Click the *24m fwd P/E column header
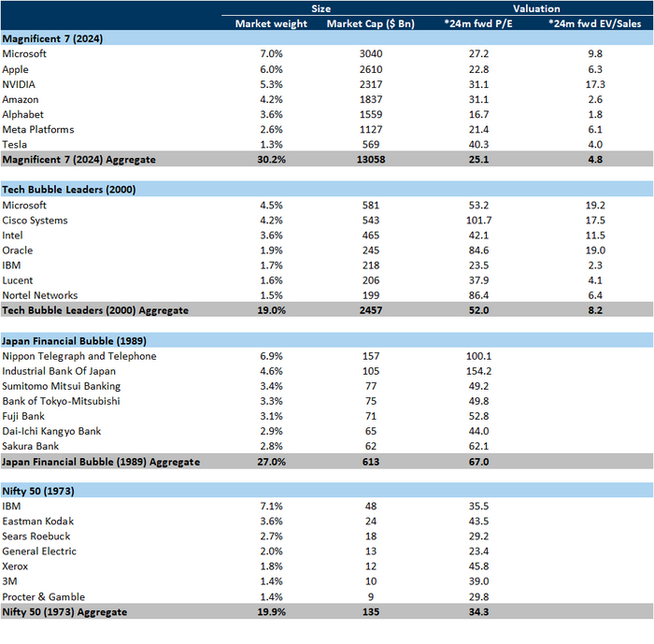Image resolution: width=654 pixels, height=644 pixels. 478,23
